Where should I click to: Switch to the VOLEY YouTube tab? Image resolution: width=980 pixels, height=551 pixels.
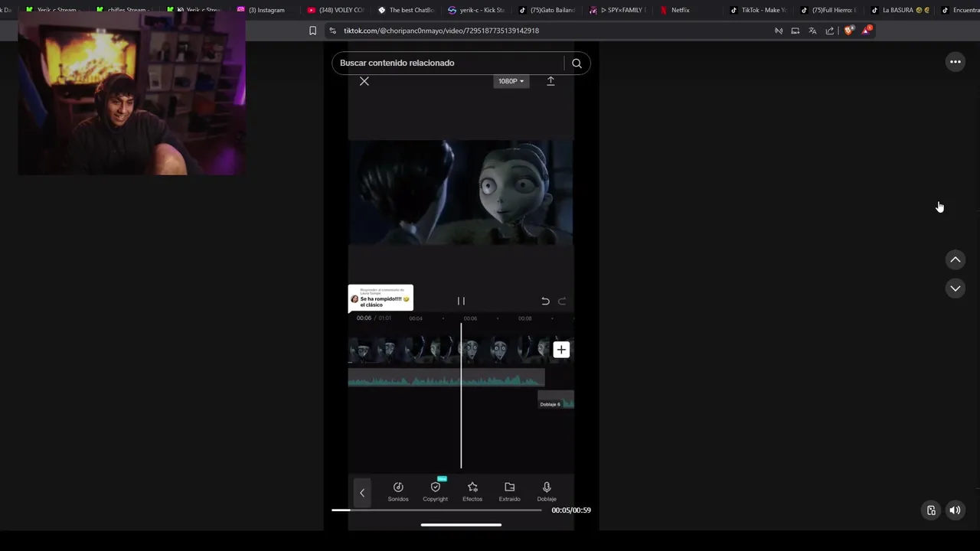[x=336, y=10]
